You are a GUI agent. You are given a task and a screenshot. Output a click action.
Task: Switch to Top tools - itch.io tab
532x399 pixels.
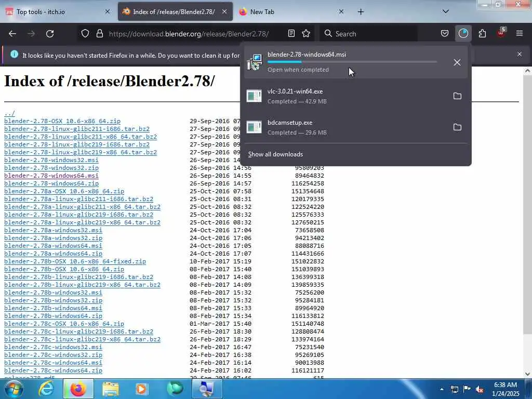pos(58,12)
